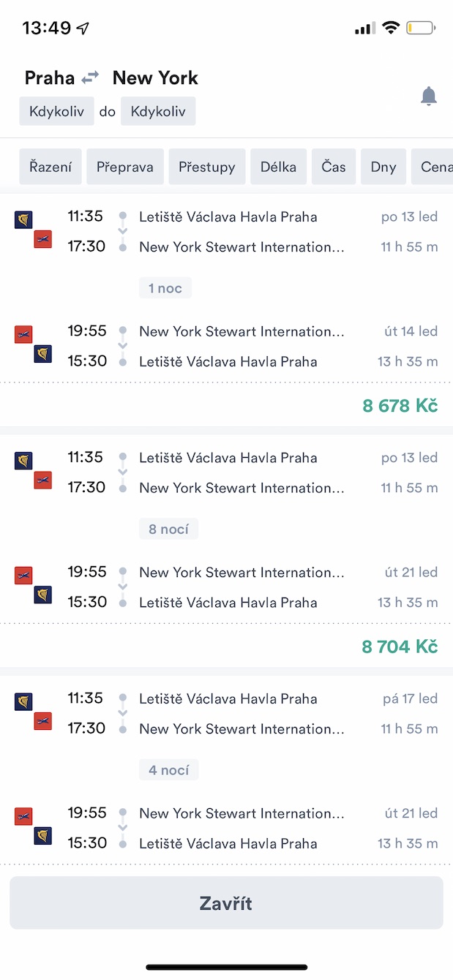This screenshot has width=453, height=980.
Task: Tap the 8 nocí stay badge
Action: (x=168, y=529)
